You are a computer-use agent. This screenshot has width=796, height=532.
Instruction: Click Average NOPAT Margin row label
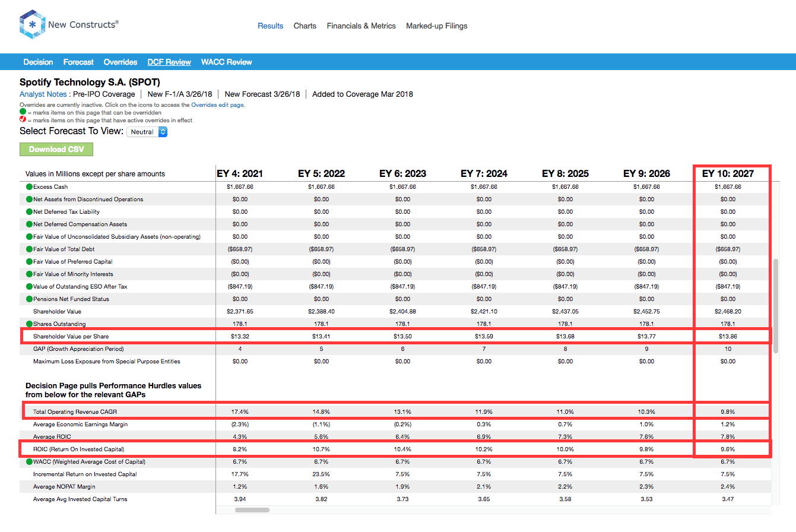[65, 487]
